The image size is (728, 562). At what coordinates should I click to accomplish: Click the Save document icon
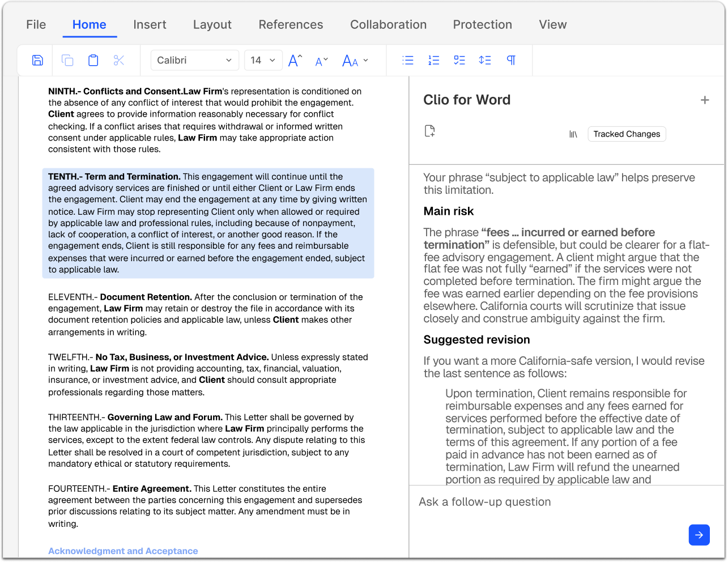37,60
